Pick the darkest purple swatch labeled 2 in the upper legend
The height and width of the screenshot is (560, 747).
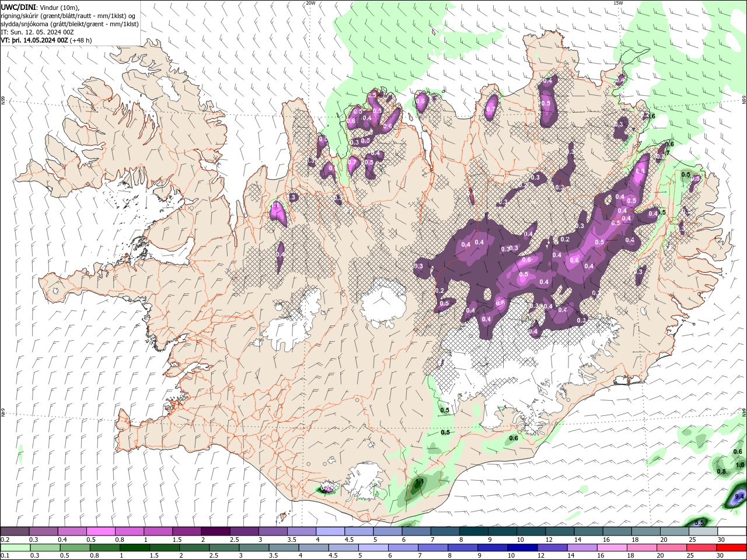tap(215, 531)
